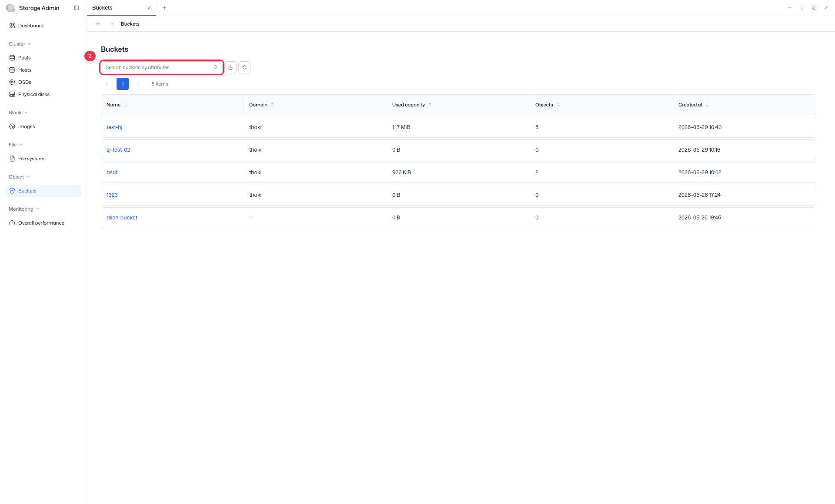Click the 1.17 MiB capacity cell

click(401, 127)
